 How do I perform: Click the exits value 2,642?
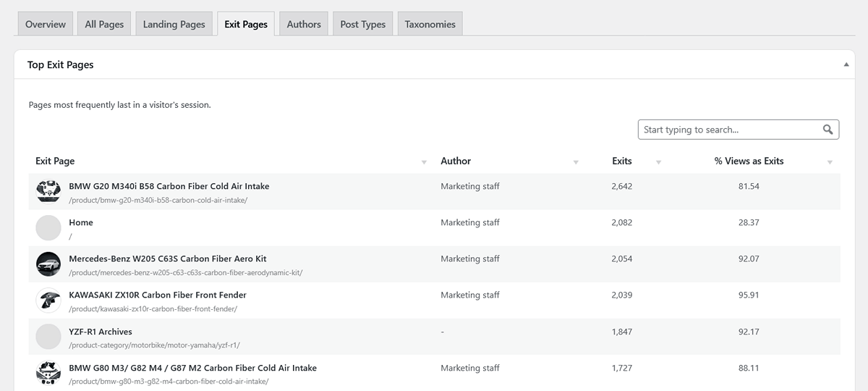622,186
